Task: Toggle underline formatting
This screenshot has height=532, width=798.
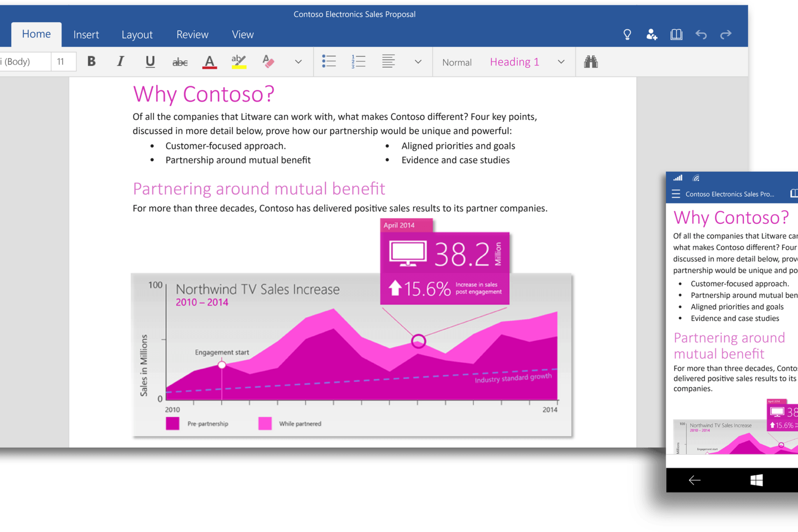Action: (x=150, y=61)
